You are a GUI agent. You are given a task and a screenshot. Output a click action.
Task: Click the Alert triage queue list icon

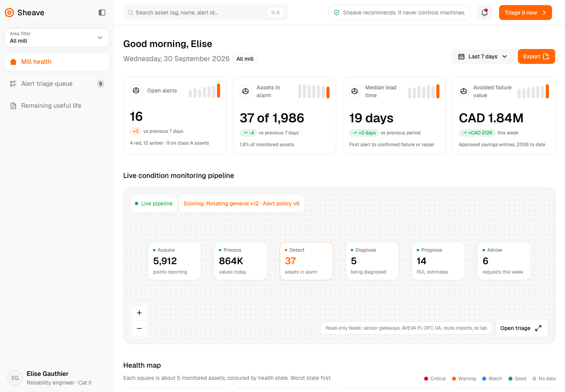point(13,84)
